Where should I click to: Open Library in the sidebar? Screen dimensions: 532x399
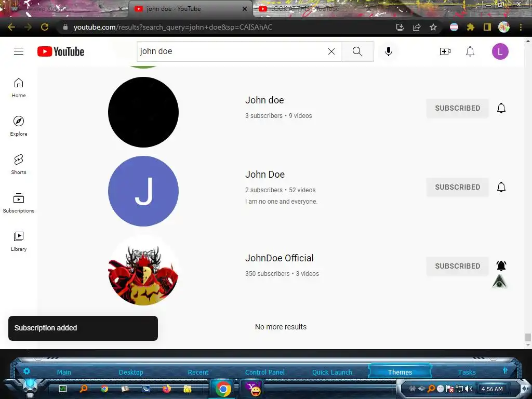19,241
